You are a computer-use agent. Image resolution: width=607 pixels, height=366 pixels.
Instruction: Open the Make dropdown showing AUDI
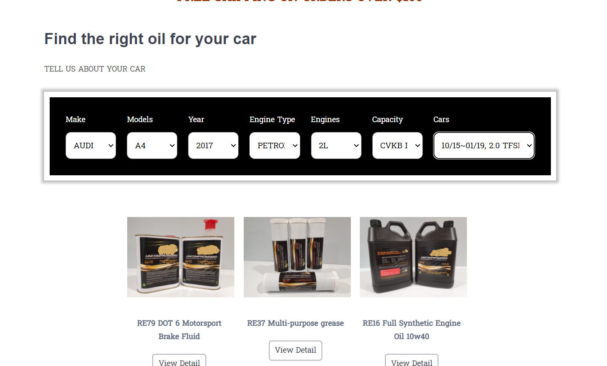tap(91, 146)
